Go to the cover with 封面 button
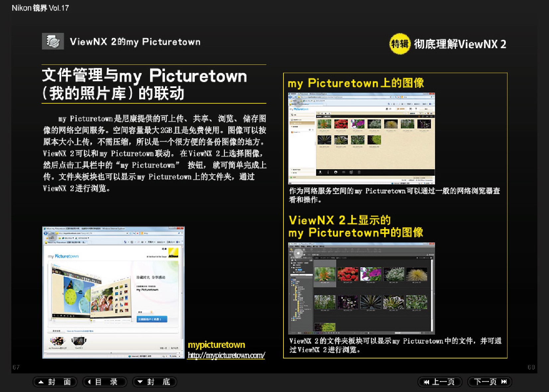Viewport: 549px width, 392px height. click(55, 382)
